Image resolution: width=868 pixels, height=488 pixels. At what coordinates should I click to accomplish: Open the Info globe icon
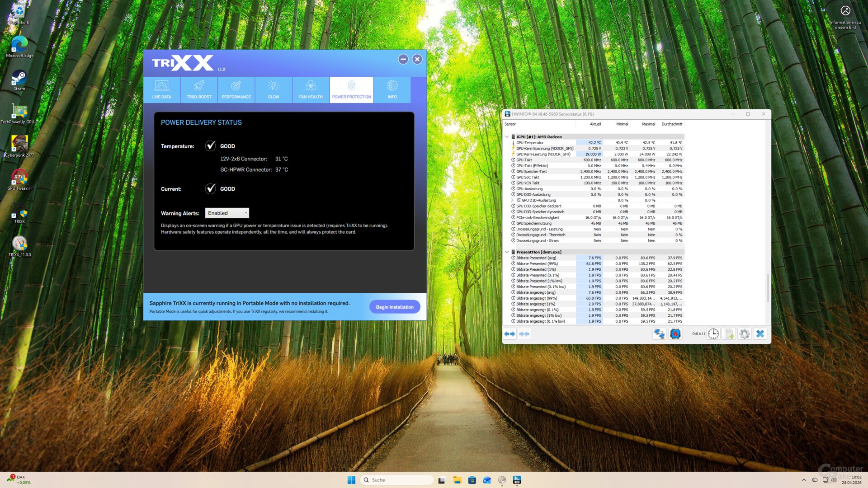392,85
